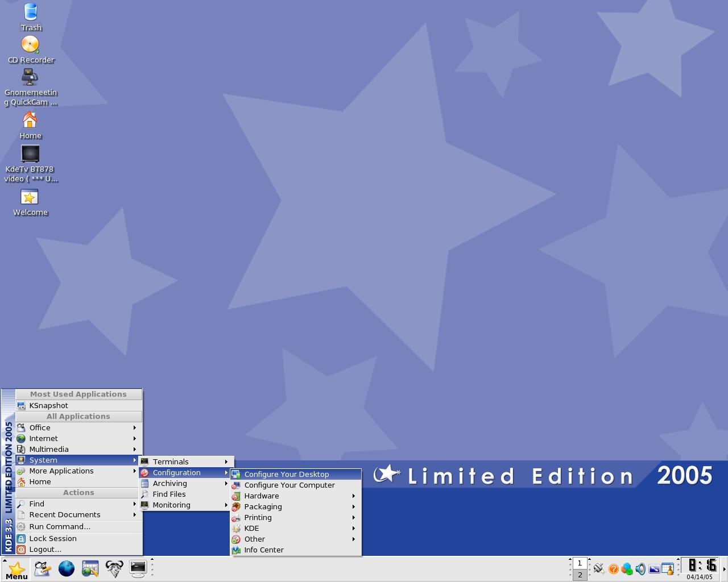Image resolution: width=728 pixels, height=582 pixels.
Task: Expand the Other configuration submenu
Action: click(x=296, y=539)
